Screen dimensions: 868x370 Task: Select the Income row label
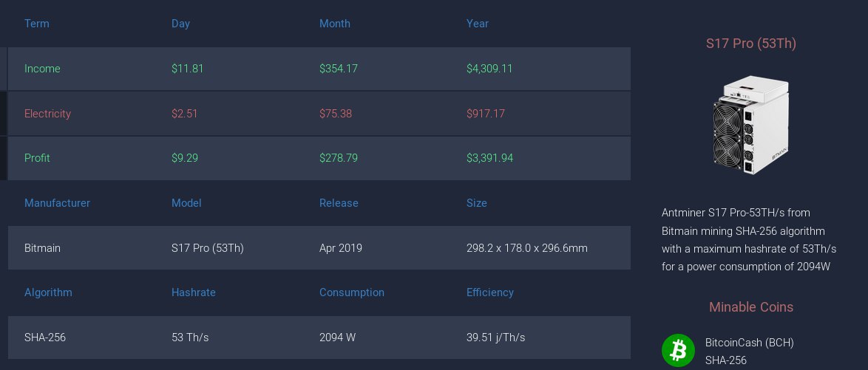coord(42,69)
